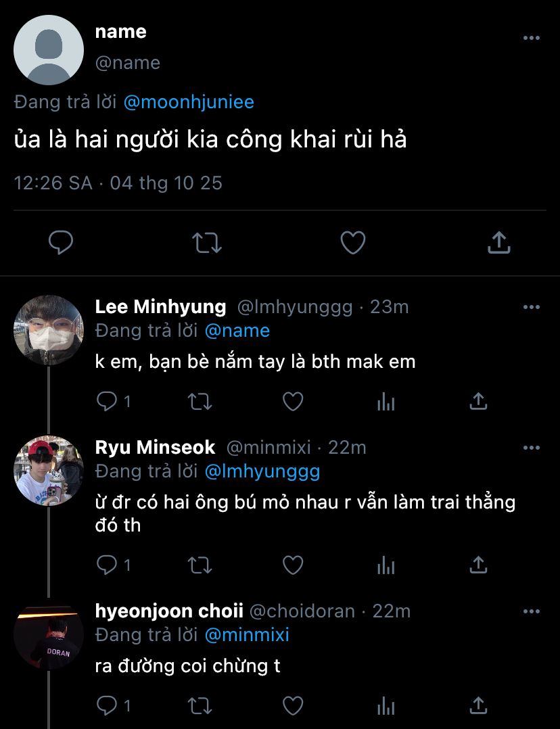The image size is (560, 729).
Task: View analytics for Ryu Minseok's reply
Action: [386, 565]
